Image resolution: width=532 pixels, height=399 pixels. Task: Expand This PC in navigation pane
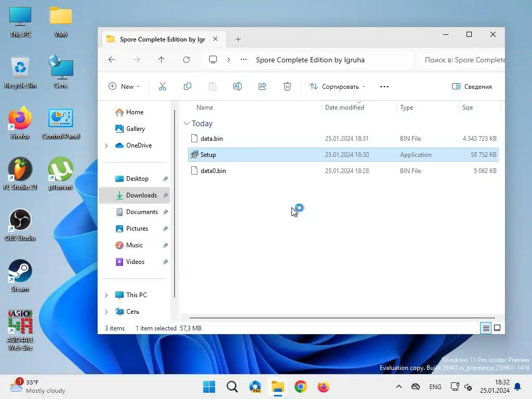click(106, 295)
